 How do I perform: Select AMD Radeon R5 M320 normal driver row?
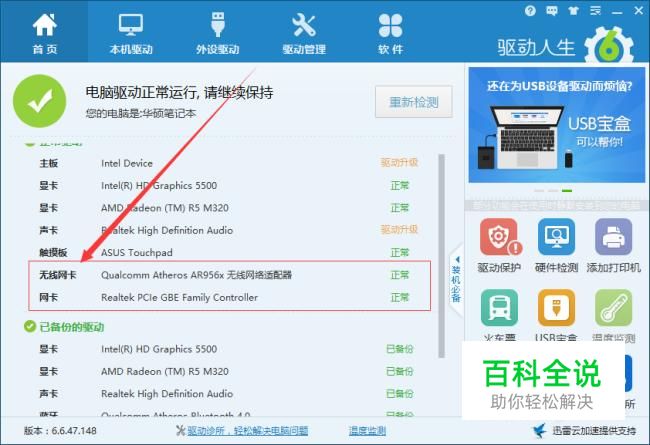pos(229,208)
